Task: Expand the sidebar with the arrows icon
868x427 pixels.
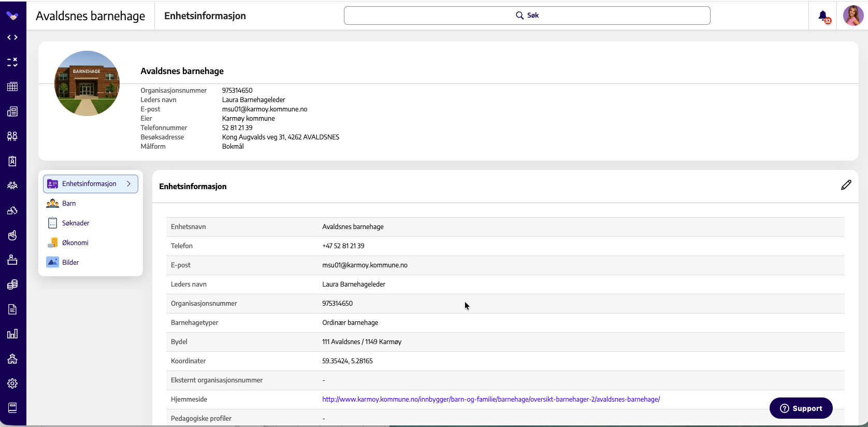Action: pos(12,37)
